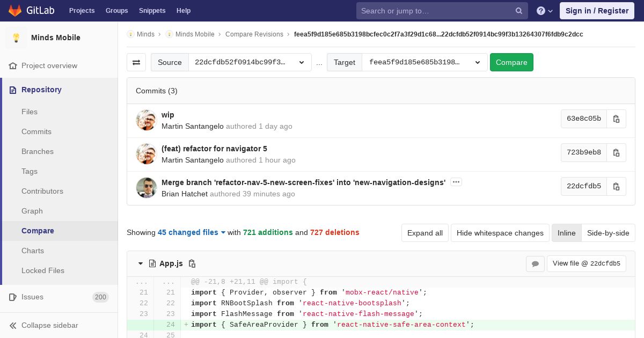Copy commit SHA 63e8c05b
Viewport: 644px width, 338px height.
616,119
